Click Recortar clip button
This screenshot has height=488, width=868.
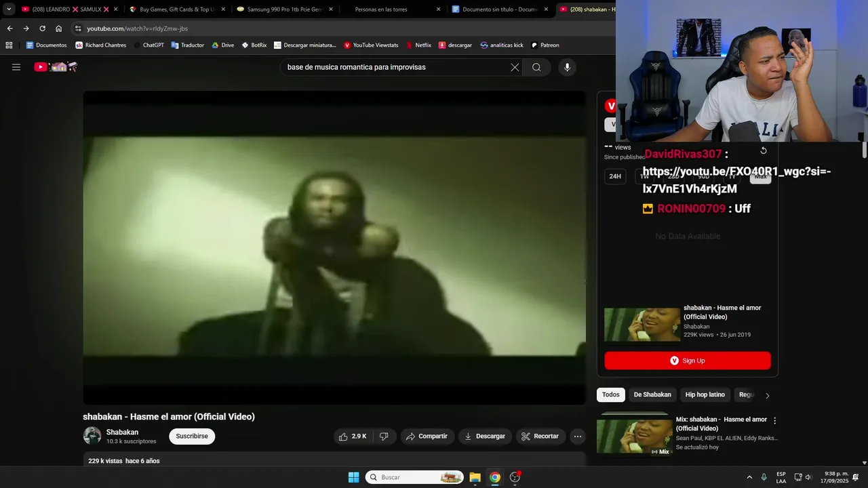pos(540,436)
